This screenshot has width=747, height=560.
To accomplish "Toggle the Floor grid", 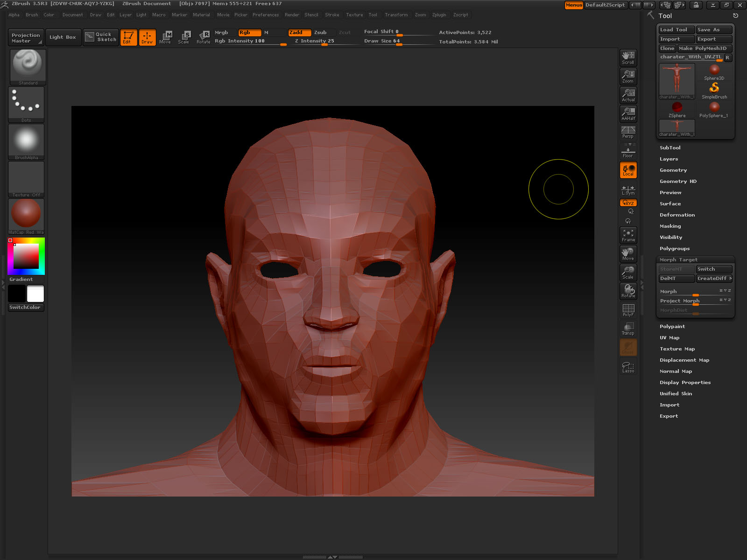I will coord(628,151).
